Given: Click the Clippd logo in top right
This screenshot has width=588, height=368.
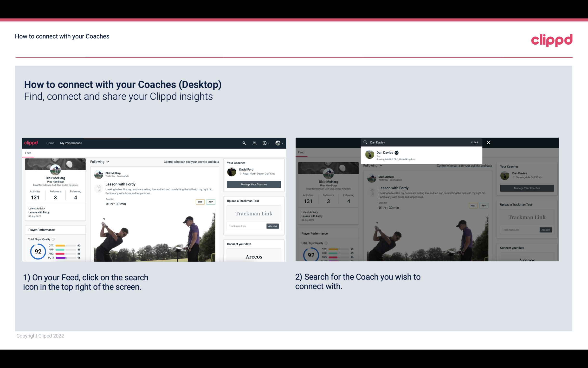Looking at the screenshot, I should 551,40.
